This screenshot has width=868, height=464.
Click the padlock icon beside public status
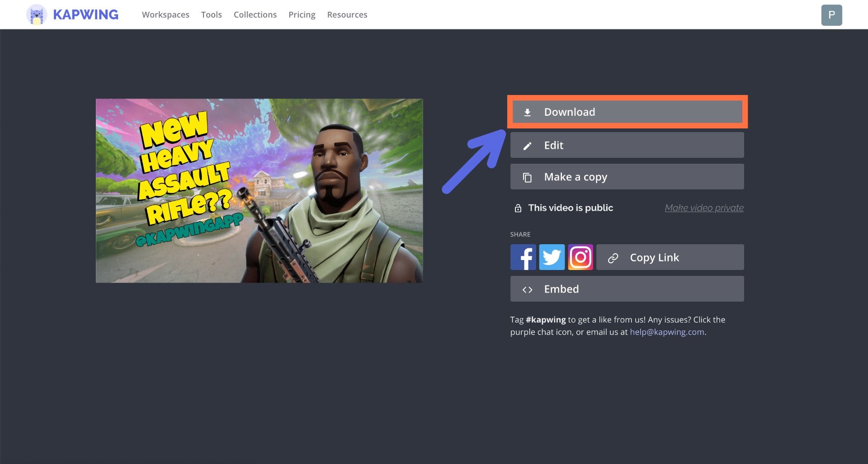click(518, 208)
